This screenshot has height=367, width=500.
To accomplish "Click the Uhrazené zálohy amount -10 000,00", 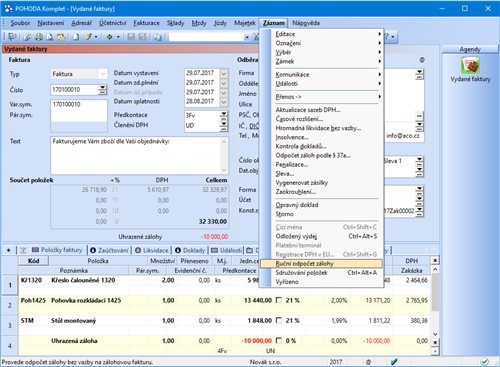I will 214,237.
